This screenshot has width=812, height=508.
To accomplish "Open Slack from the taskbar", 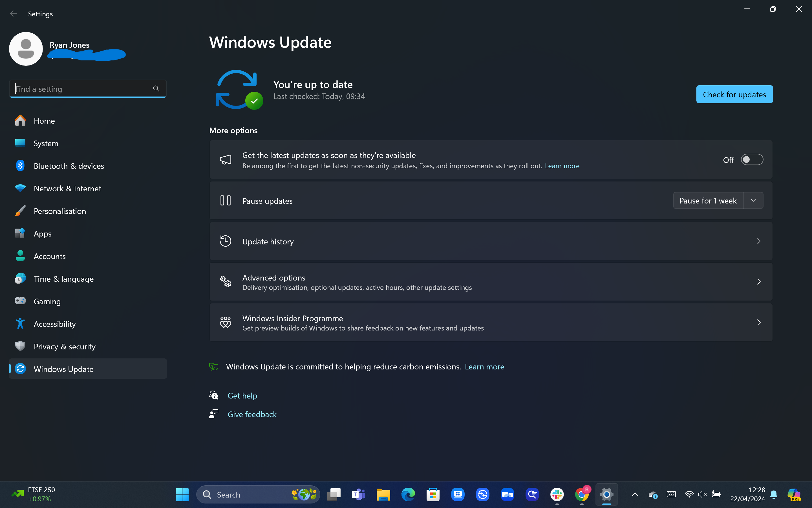I will click(557, 494).
